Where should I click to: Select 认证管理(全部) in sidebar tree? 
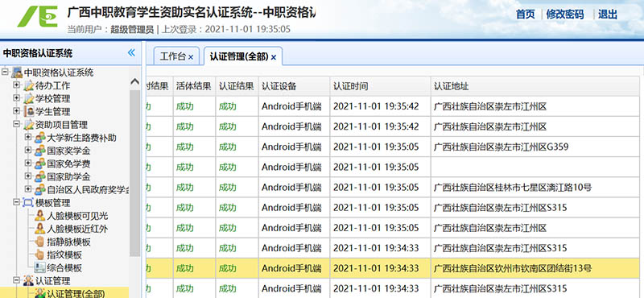(76, 293)
